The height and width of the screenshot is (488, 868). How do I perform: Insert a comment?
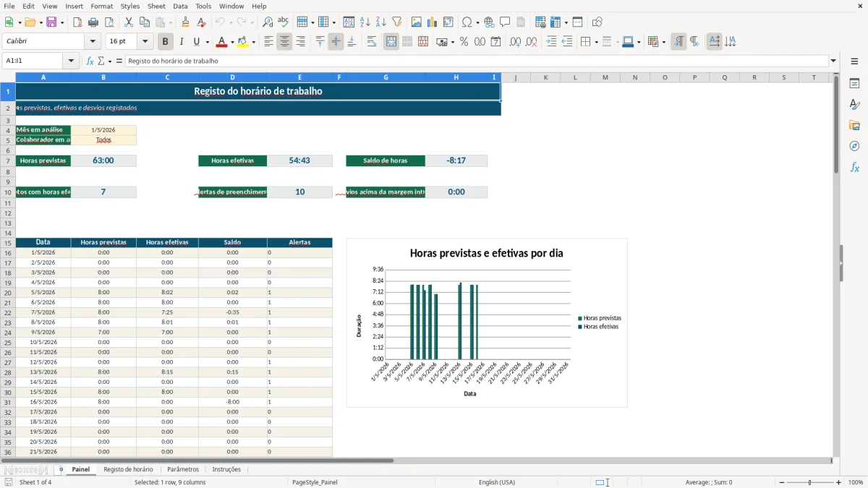(x=506, y=22)
